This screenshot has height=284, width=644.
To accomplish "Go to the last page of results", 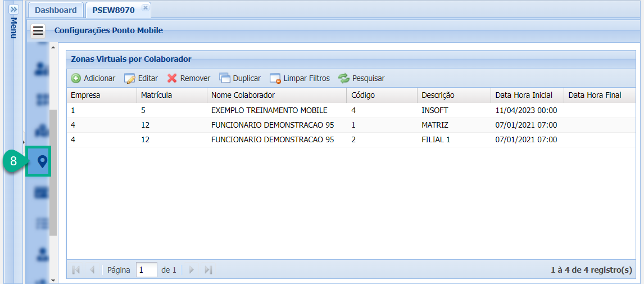I will tap(208, 270).
